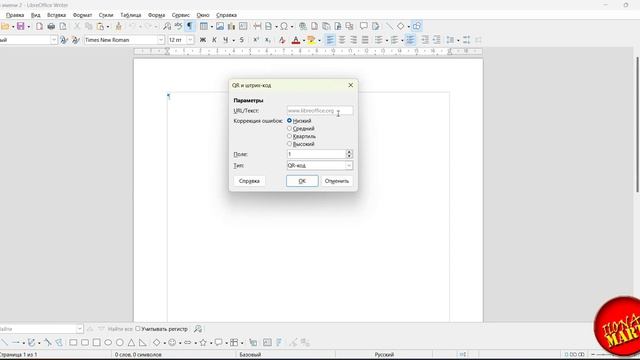This screenshot has height=360, width=640.
Task: Click the Insert Image icon
Action: point(220,27)
